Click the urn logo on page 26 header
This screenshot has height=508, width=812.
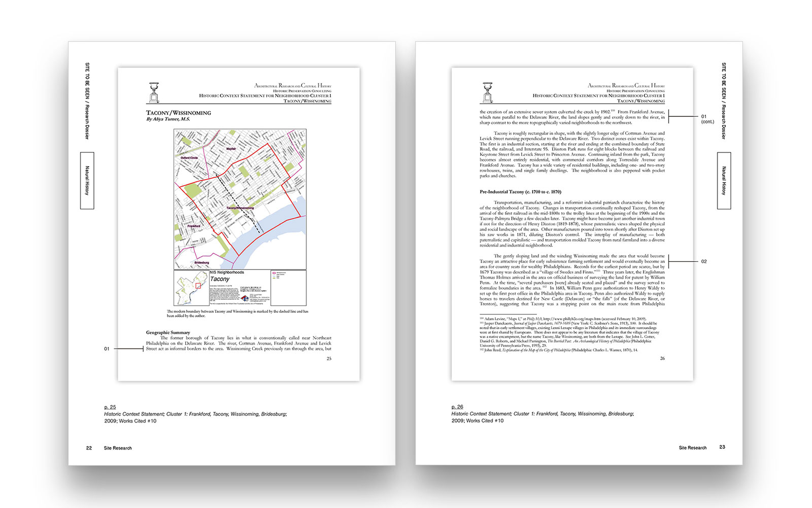pyautogui.click(x=487, y=92)
